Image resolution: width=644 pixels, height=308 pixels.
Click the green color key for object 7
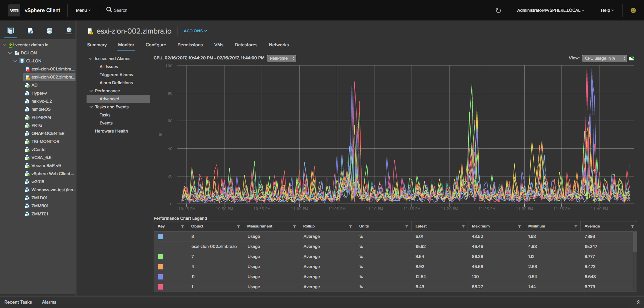(161, 257)
